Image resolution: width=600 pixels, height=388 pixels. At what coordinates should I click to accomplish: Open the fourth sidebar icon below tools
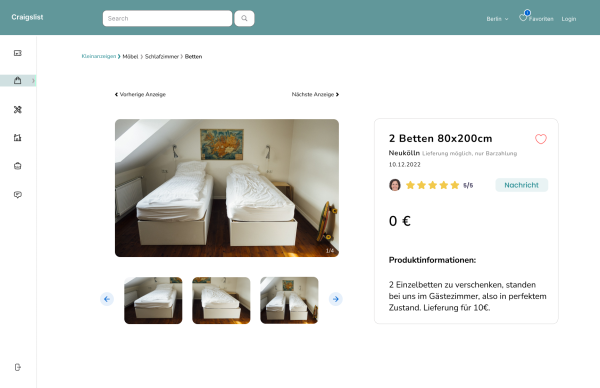point(18,137)
